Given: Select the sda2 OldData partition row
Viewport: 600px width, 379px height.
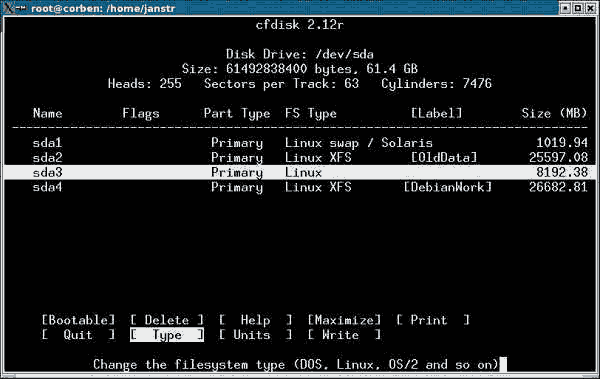Looking at the screenshot, I should pos(300,158).
